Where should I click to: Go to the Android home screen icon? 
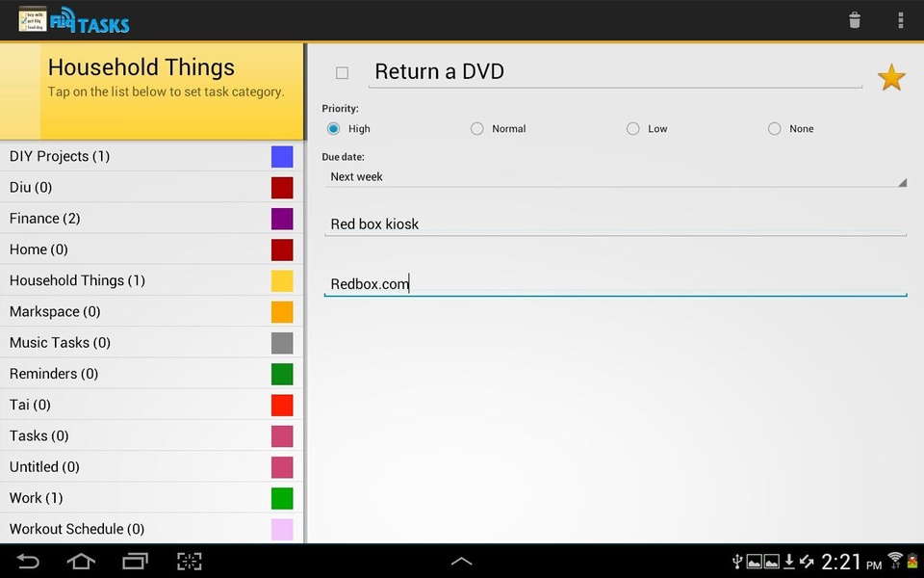coord(81,561)
